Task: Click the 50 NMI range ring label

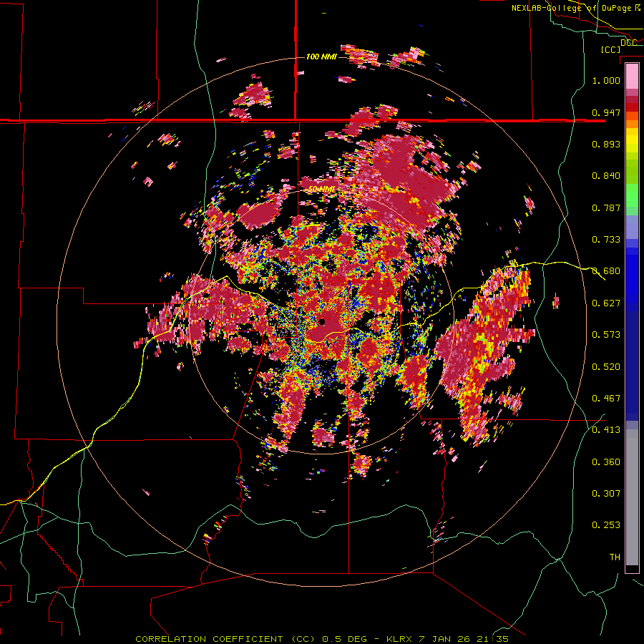Action: click(x=321, y=190)
